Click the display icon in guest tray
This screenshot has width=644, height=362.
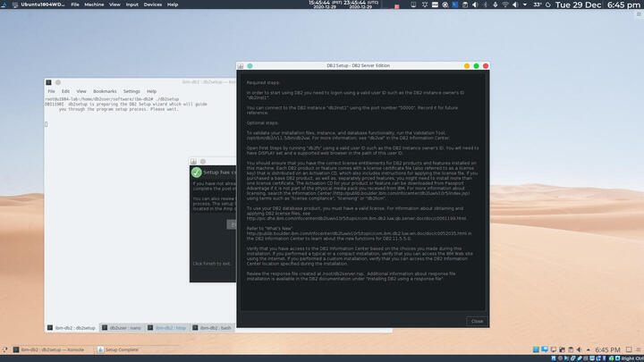[554, 349]
